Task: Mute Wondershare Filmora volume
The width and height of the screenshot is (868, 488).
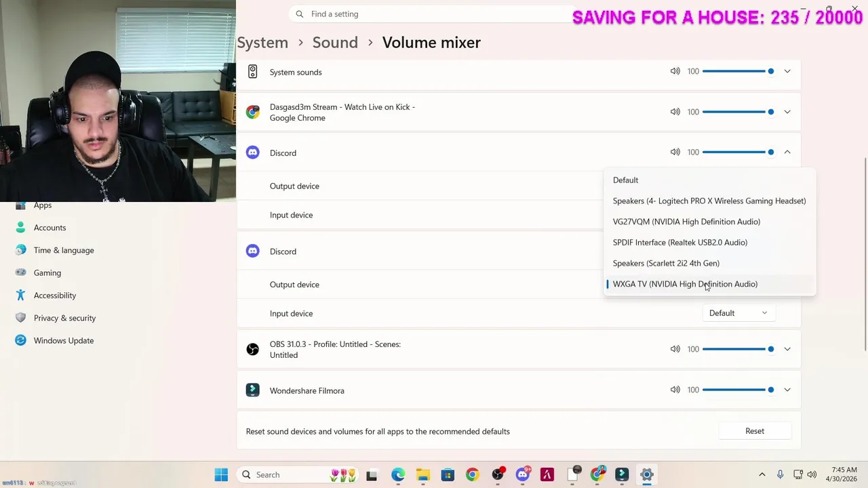Action: click(675, 390)
